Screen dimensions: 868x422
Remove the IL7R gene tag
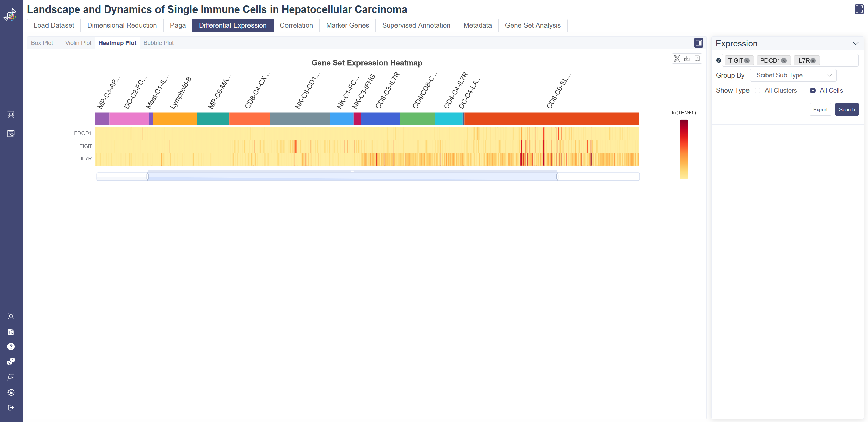[x=813, y=61]
